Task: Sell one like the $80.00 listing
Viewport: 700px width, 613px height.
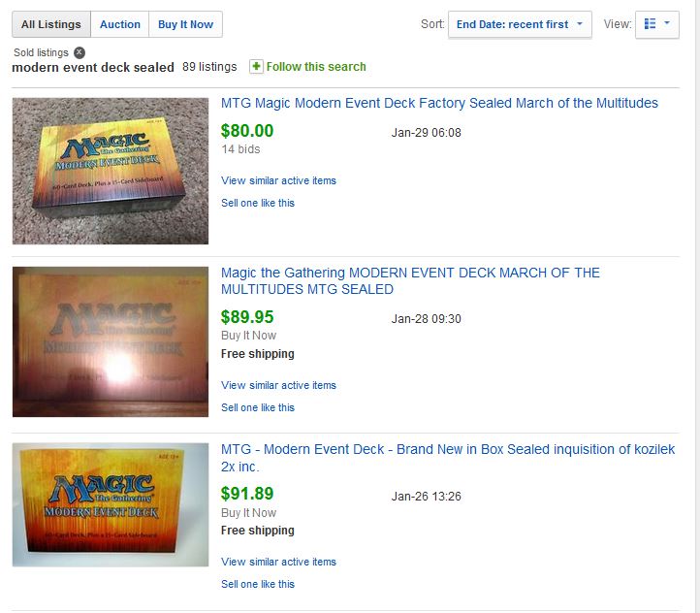Action: pos(258,203)
